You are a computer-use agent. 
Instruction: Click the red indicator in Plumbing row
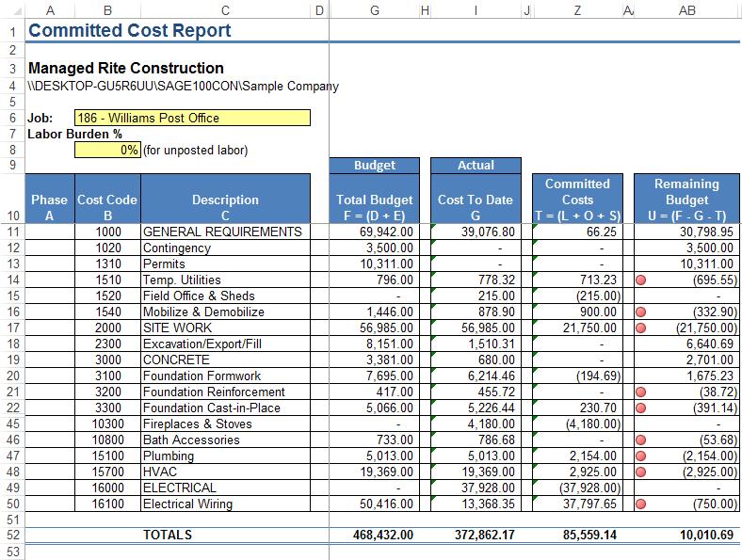[x=640, y=456]
